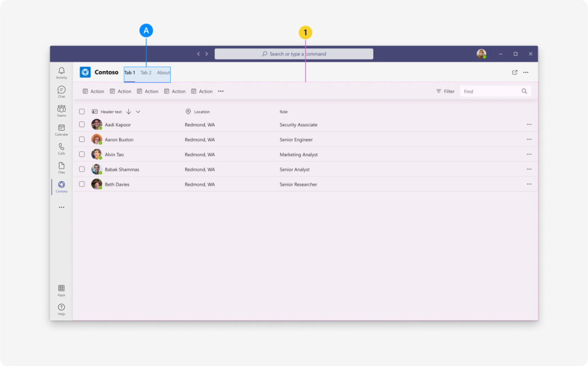Click the first Action button in toolbar

click(93, 91)
